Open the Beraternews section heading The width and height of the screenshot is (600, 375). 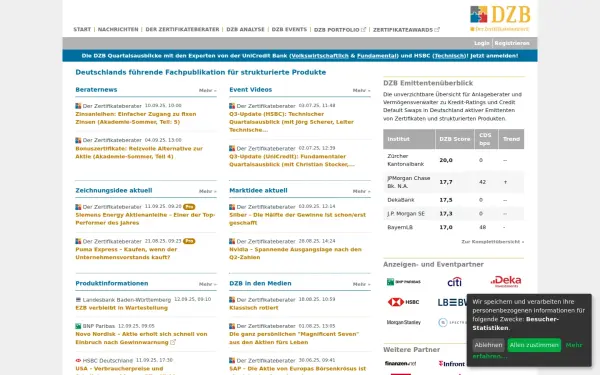click(96, 90)
